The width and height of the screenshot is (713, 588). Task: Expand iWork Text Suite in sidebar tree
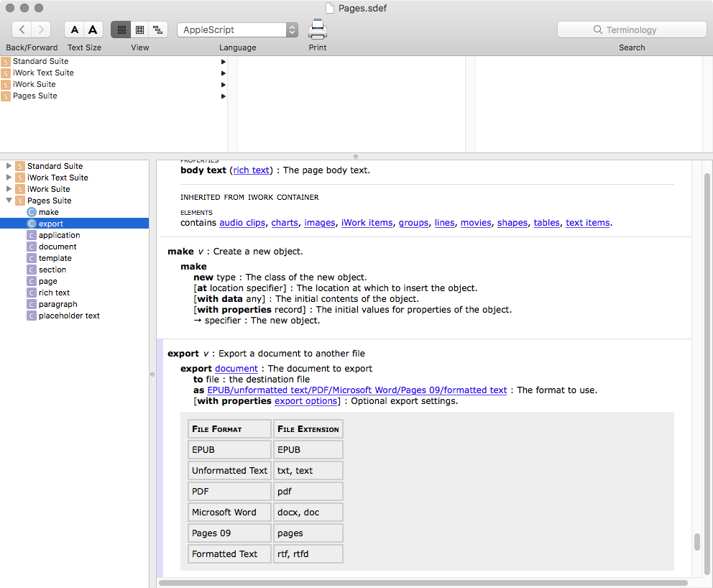(9, 178)
